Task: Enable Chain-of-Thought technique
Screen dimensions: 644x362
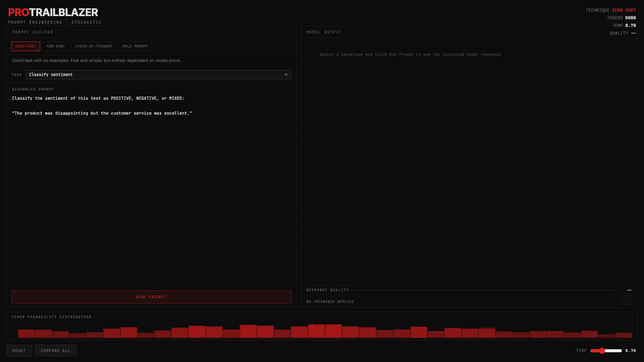Action: 93,46
